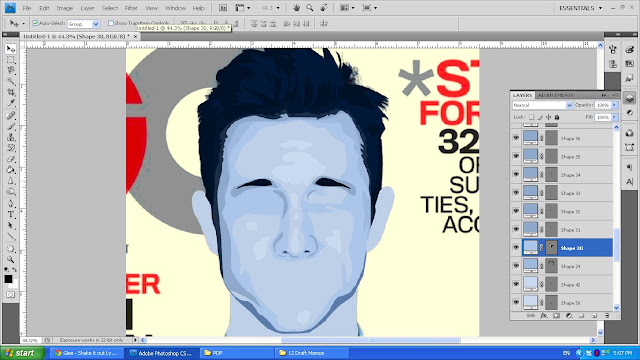Select the Rectangular Marquee tool
The height and width of the screenshot is (360, 640).
(11, 60)
